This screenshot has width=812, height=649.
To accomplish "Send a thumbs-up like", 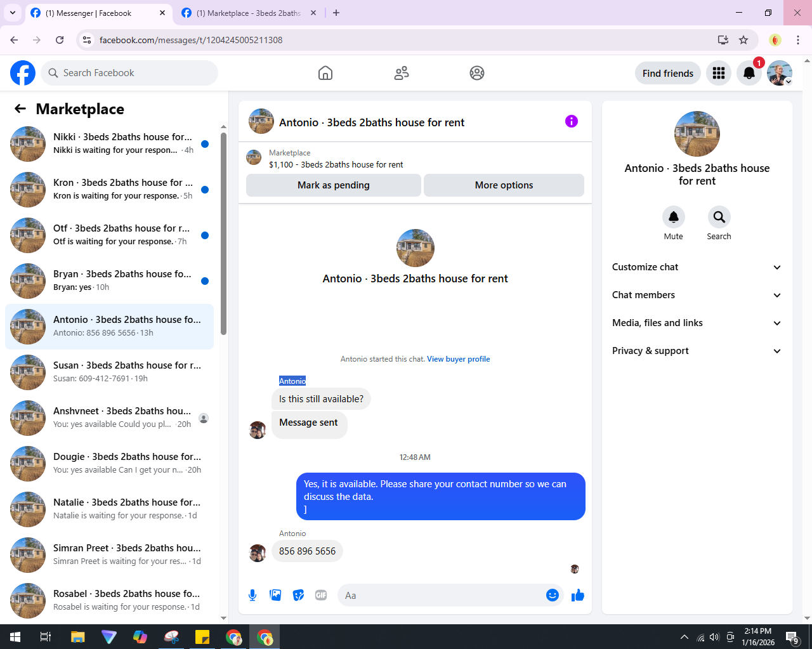I will pyautogui.click(x=578, y=595).
